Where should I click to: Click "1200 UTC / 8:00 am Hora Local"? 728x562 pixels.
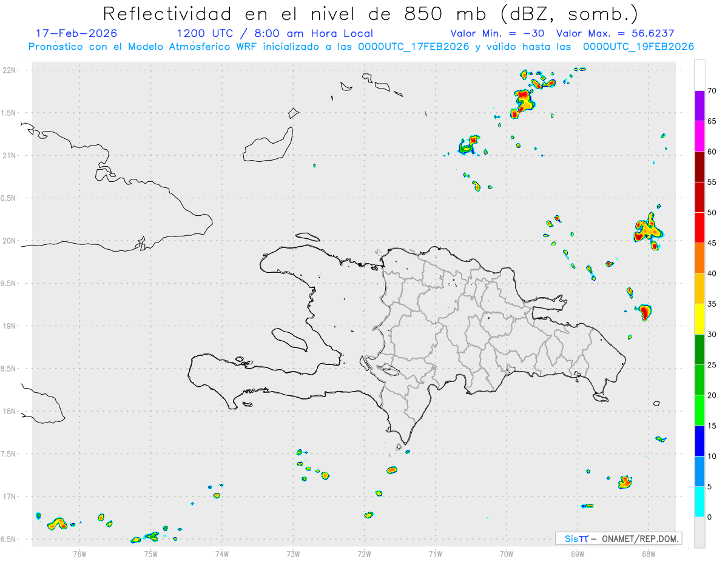click(x=275, y=33)
